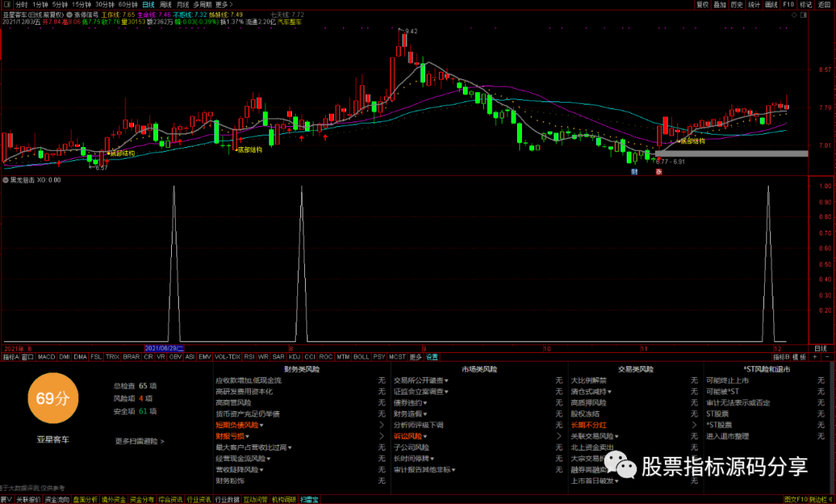Open the 设置 indicator settings
Image resolution: width=836 pixels, height=504 pixels.
pos(432,357)
